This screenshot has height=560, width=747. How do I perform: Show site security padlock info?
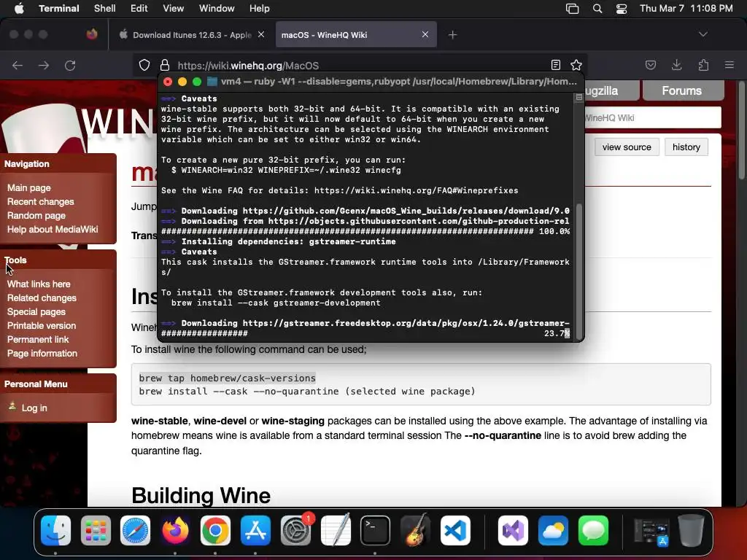pos(165,65)
